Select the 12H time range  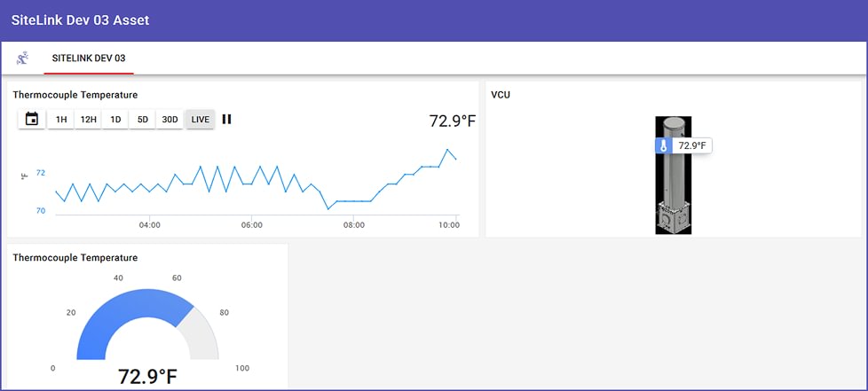click(88, 120)
